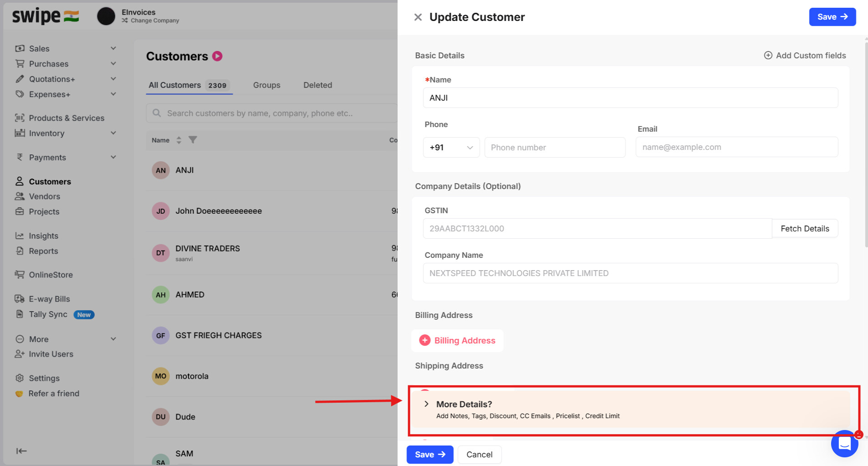The width and height of the screenshot is (868, 466).
Task: Expand the Inventory sidebar menu
Action: coord(113,133)
